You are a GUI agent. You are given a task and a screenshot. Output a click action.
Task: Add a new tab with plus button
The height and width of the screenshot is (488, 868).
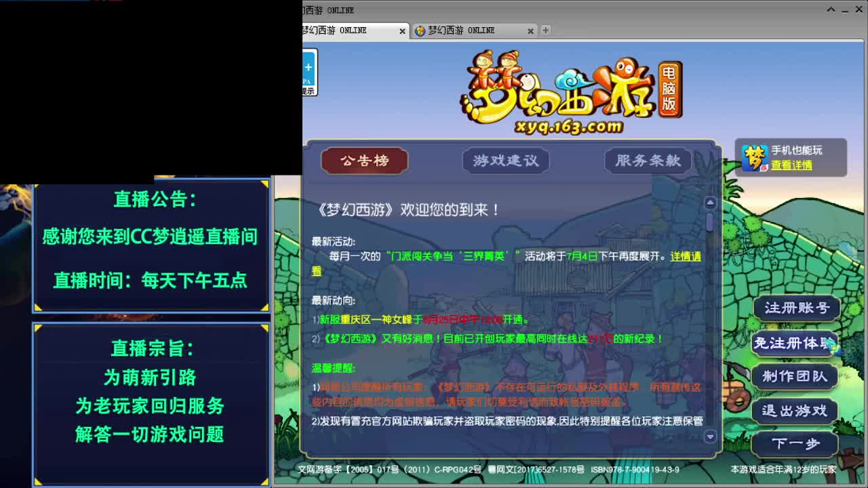[x=545, y=30]
